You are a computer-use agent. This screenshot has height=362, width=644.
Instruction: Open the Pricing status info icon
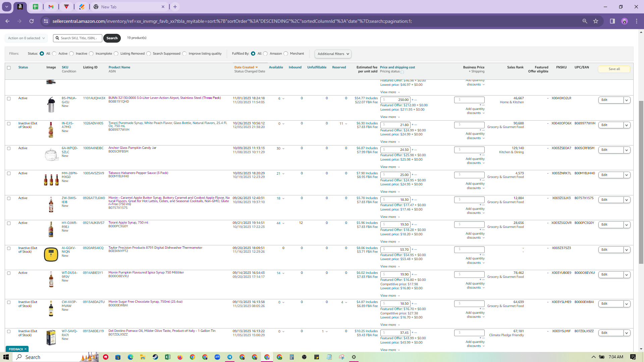point(402,72)
